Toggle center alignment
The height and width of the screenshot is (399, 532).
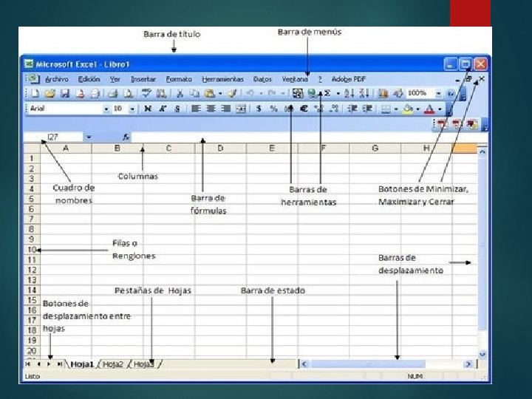(x=211, y=109)
